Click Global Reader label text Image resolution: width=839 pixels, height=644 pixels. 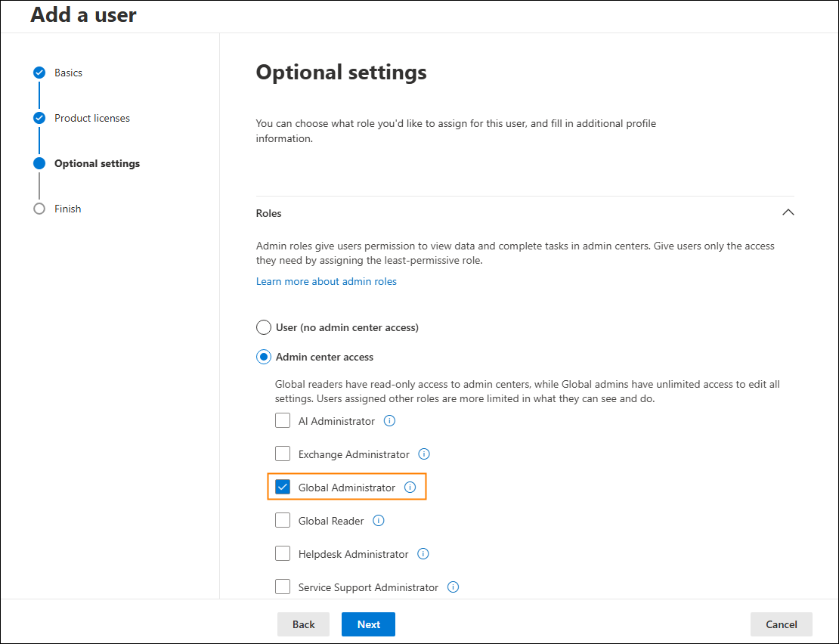330,521
